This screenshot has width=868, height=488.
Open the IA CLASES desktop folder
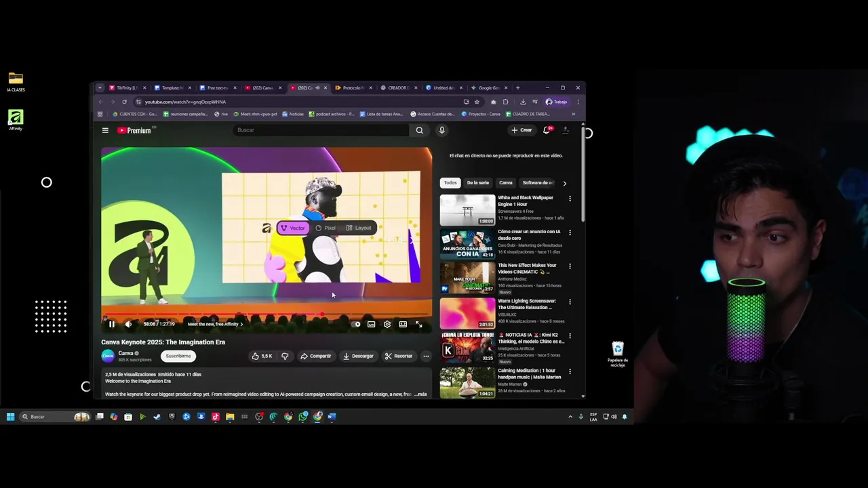click(16, 82)
